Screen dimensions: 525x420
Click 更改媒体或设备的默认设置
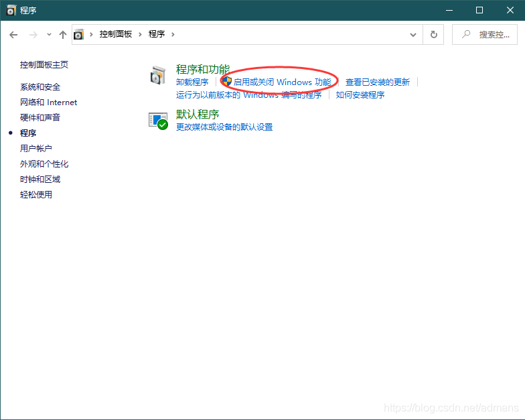(224, 127)
